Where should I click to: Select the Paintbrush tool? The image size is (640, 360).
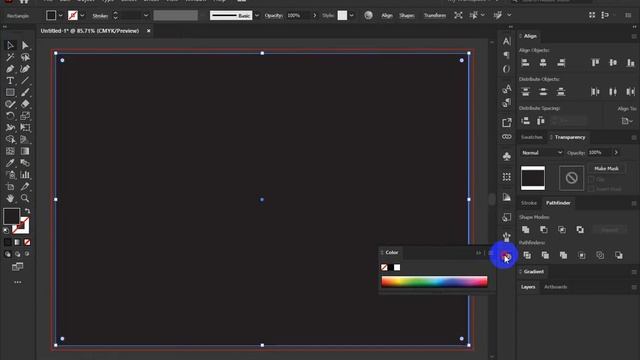tap(25, 93)
